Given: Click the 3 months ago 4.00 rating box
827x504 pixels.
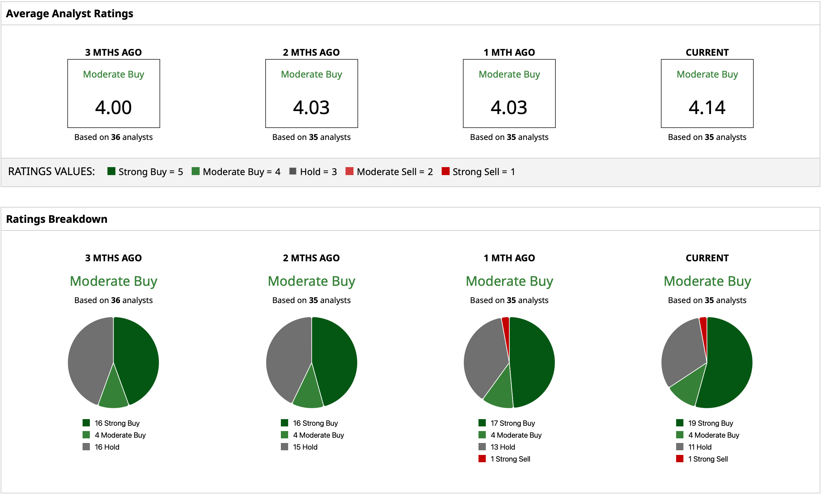Looking at the screenshot, I should click(114, 94).
